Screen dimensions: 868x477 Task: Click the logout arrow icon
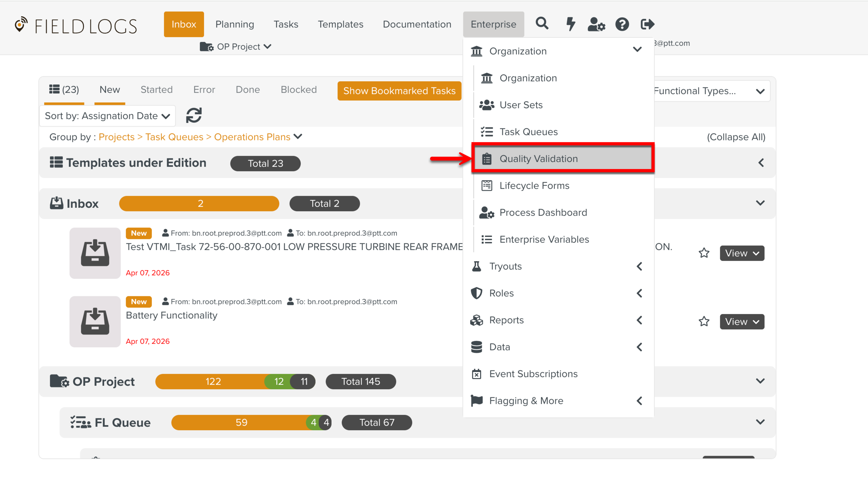pyautogui.click(x=647, y=24)
